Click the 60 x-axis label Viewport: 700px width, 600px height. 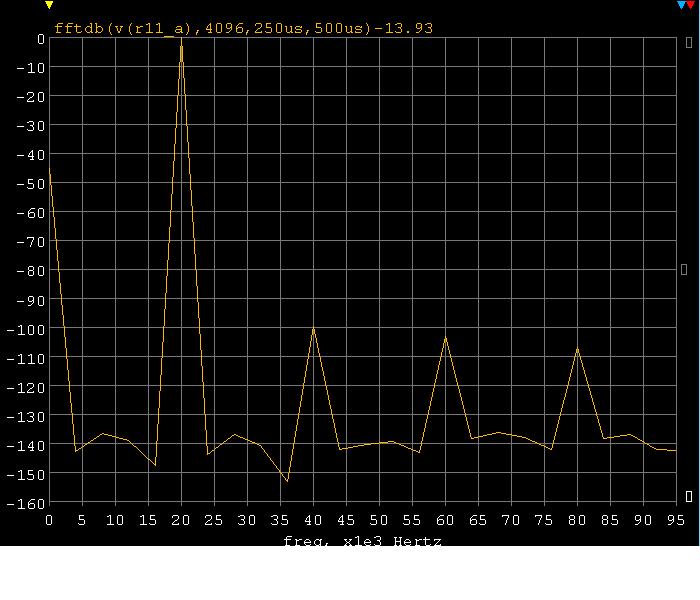pyautogui.click(x=445, y=520)
